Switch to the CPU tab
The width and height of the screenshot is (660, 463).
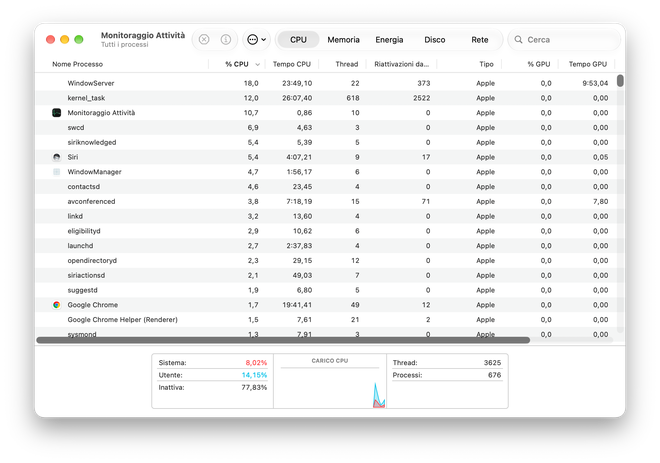tap(298, 40)
